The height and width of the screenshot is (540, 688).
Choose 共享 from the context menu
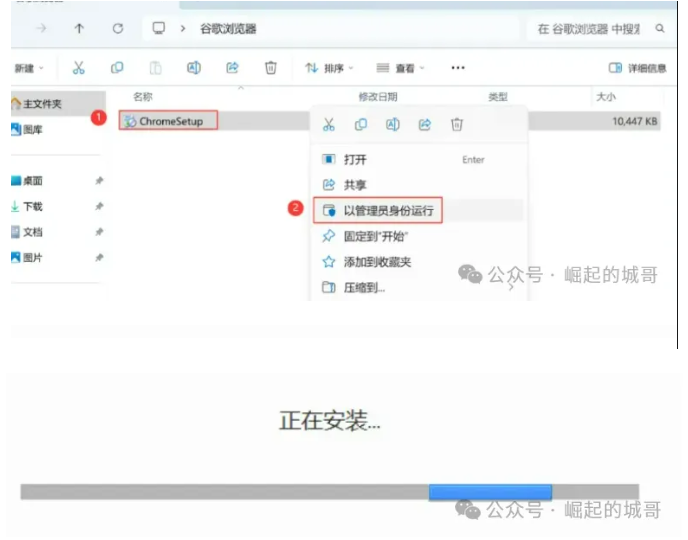(419, 185)
